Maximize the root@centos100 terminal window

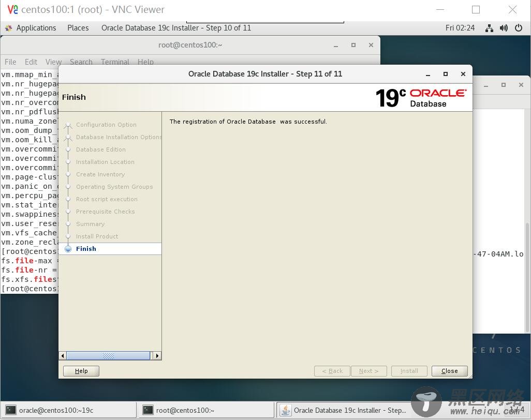tap(353, 45)
